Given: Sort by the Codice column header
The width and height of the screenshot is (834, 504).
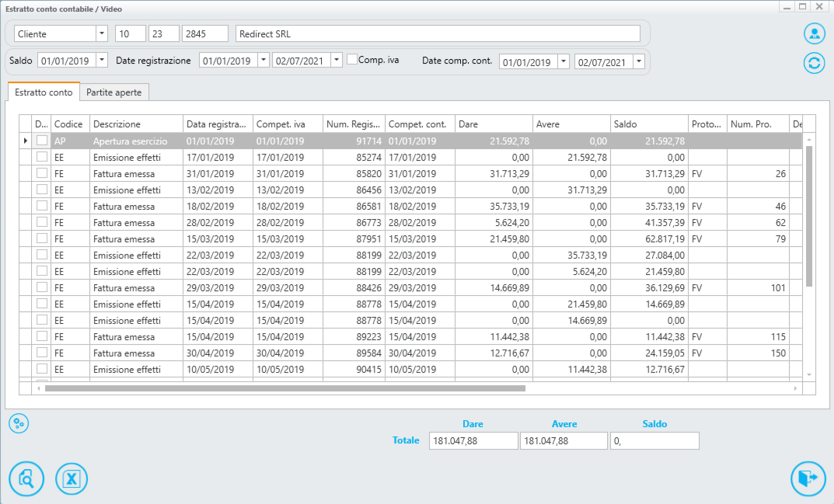Looking at the screenshot, I should (x=70, y=124).
